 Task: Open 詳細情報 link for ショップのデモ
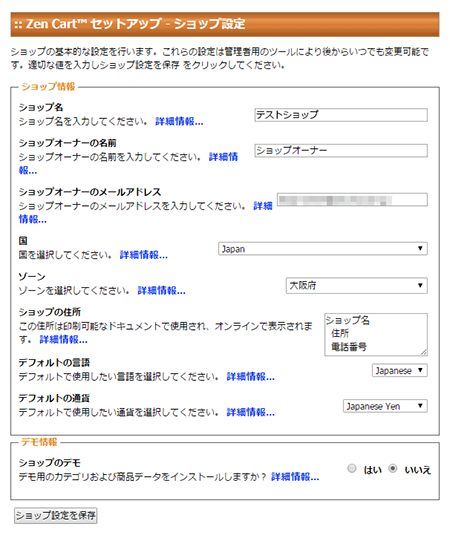[x=295, y=477]
